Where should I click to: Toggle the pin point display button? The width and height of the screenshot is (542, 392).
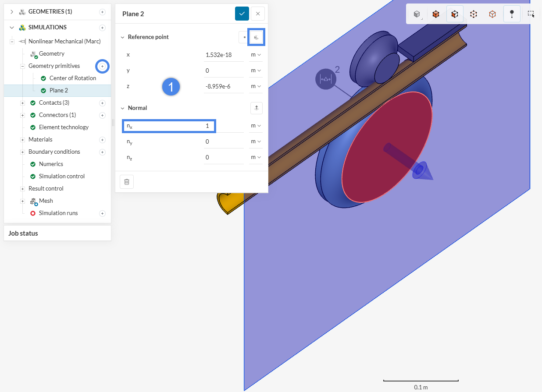512,14
